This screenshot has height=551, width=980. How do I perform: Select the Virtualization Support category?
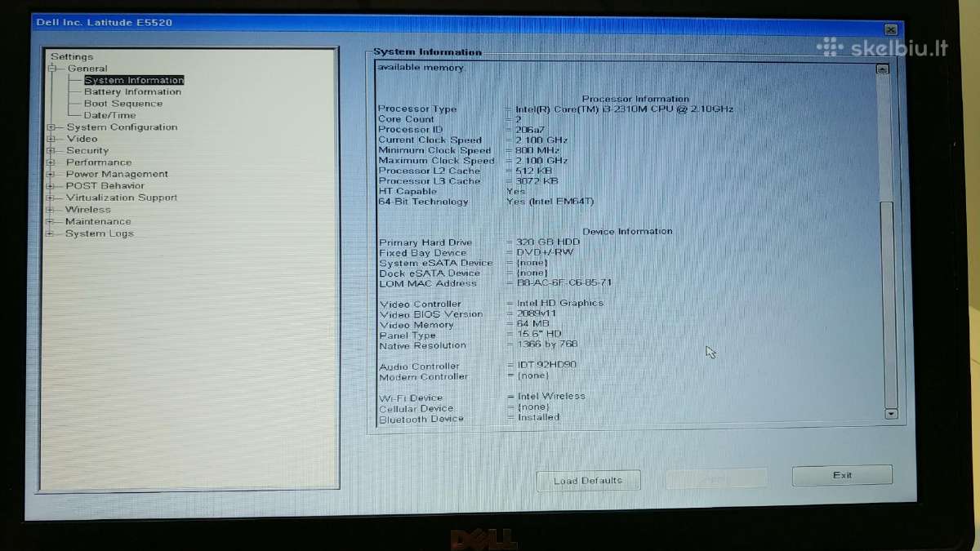pos(122,198)
